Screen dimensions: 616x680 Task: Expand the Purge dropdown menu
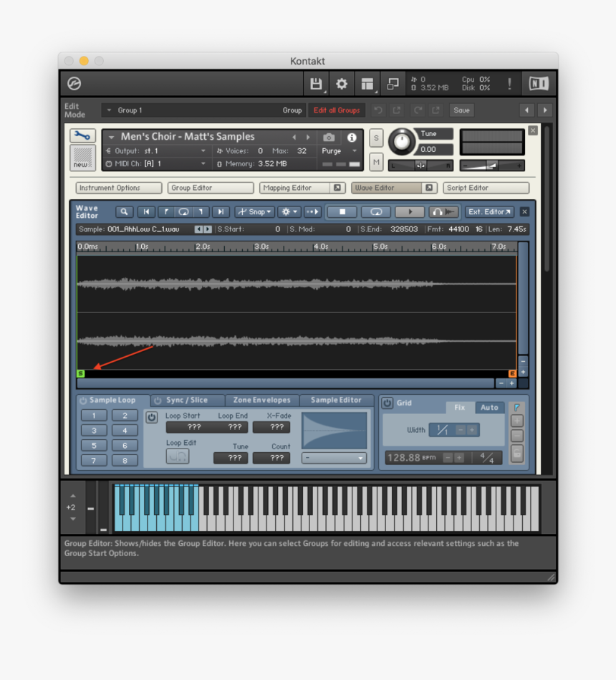(x=339, y=151)
